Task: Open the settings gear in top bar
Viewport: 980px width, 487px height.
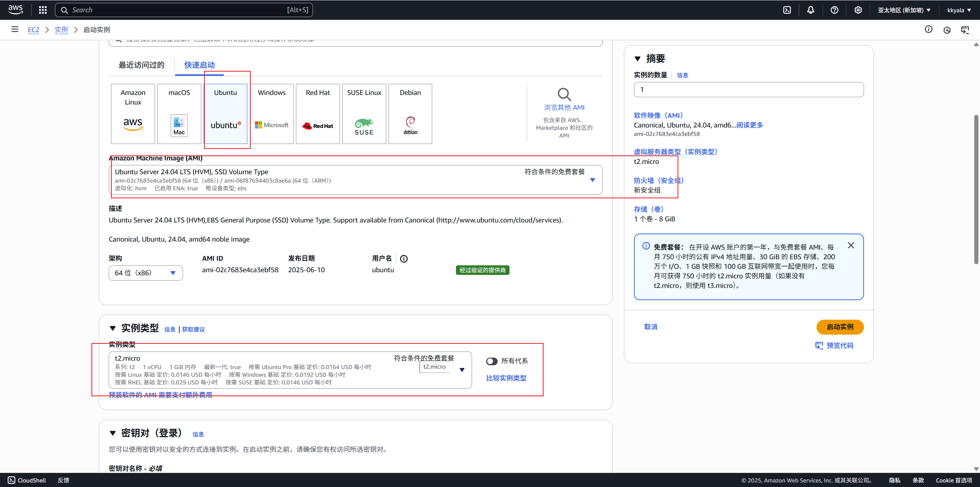Action: point(858,10)
